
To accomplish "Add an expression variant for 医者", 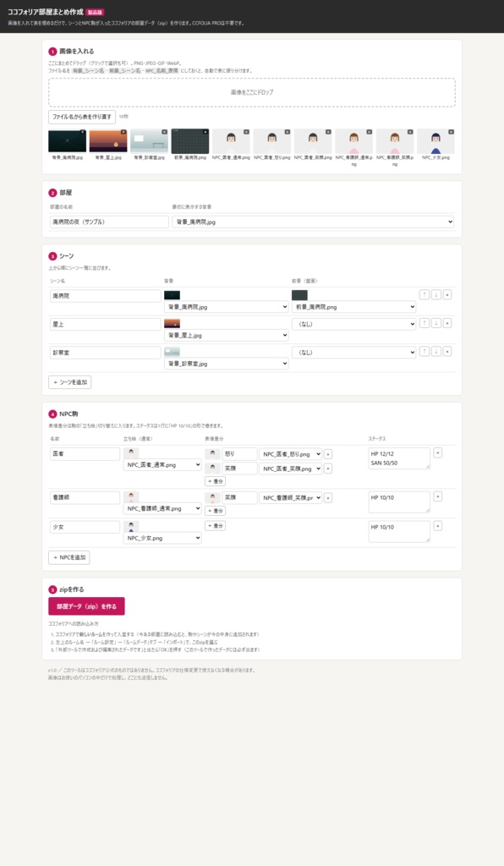I will point(216,481).
